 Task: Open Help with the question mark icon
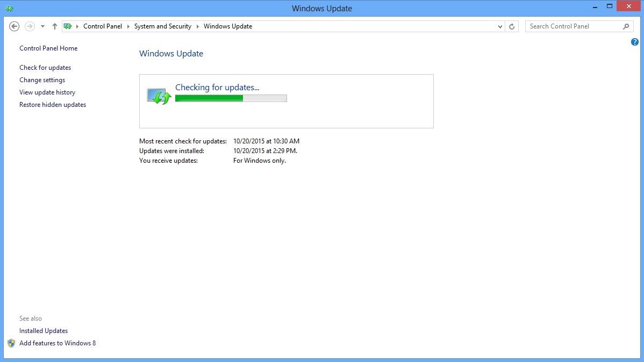pyautogui.click(x=634, y=42)
